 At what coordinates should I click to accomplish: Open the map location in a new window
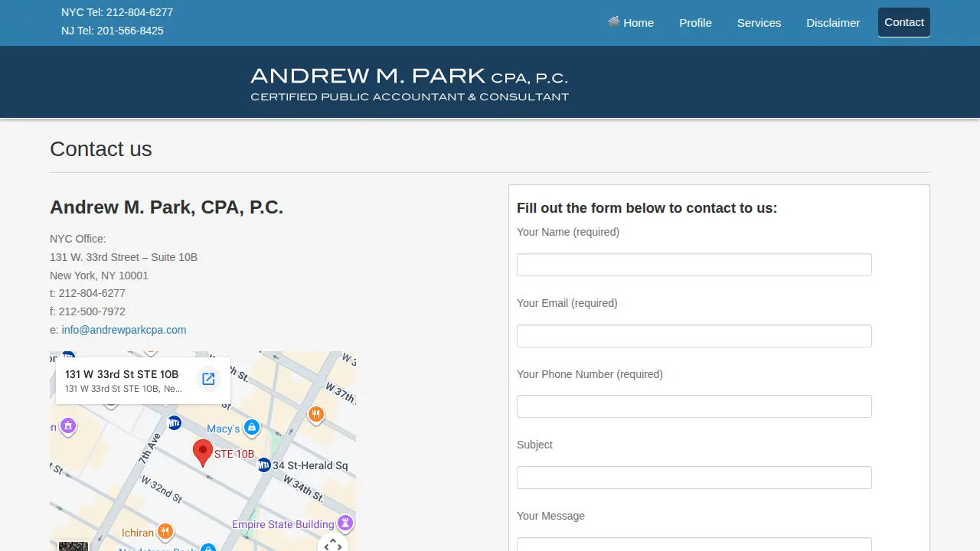208,379
